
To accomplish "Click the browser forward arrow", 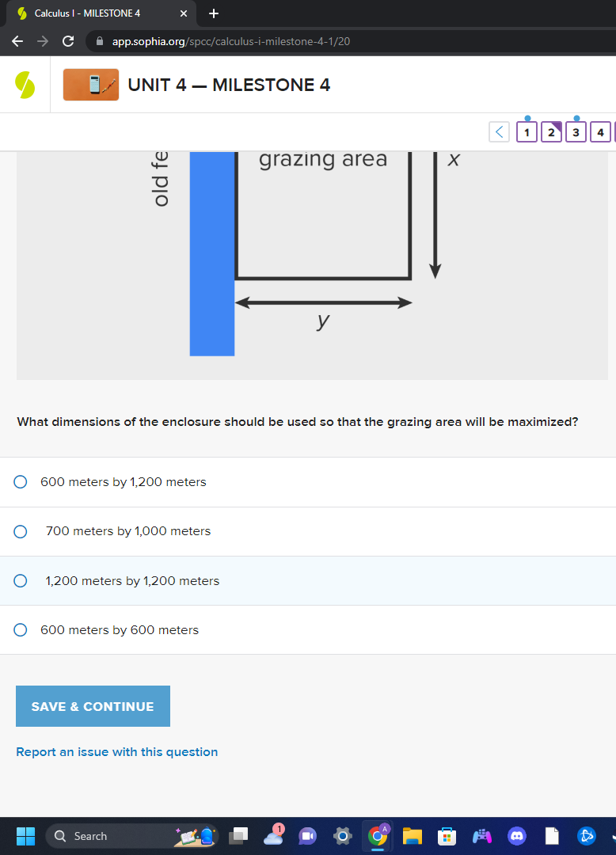I will pos(42,41).
